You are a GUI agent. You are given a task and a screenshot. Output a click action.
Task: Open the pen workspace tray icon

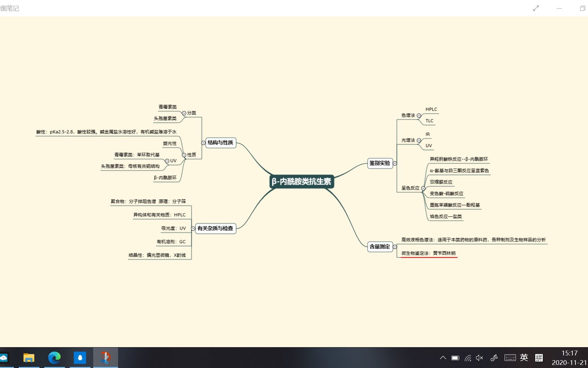(x=494, y=358)
